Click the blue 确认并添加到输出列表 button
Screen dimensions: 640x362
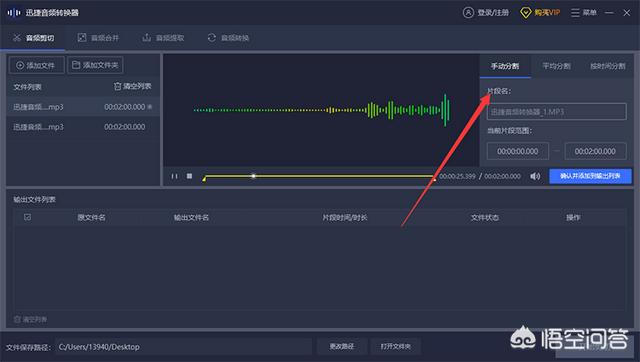(590, 176)
